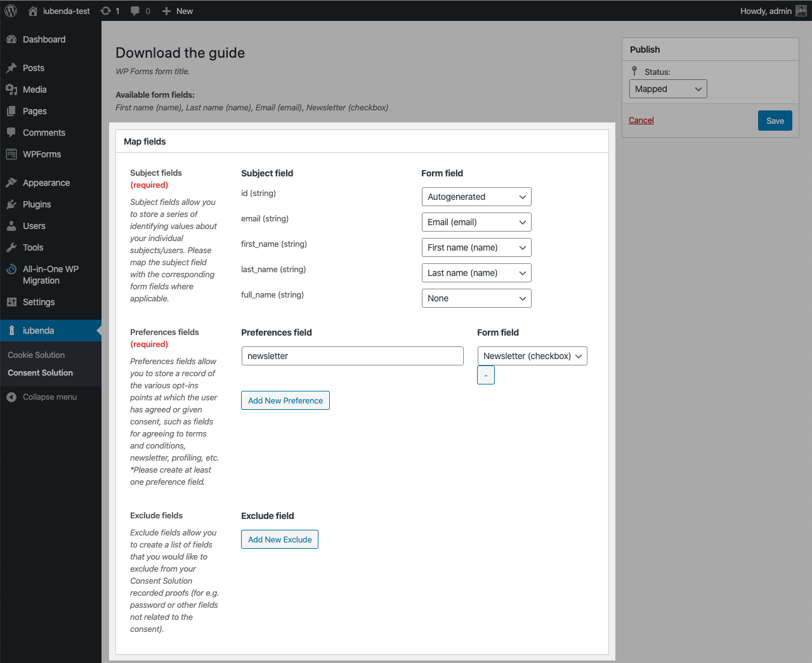Select the iubenda plugin icon in sidebar
This screenshot has width=812, height=663.
click(x=11, y=330)
